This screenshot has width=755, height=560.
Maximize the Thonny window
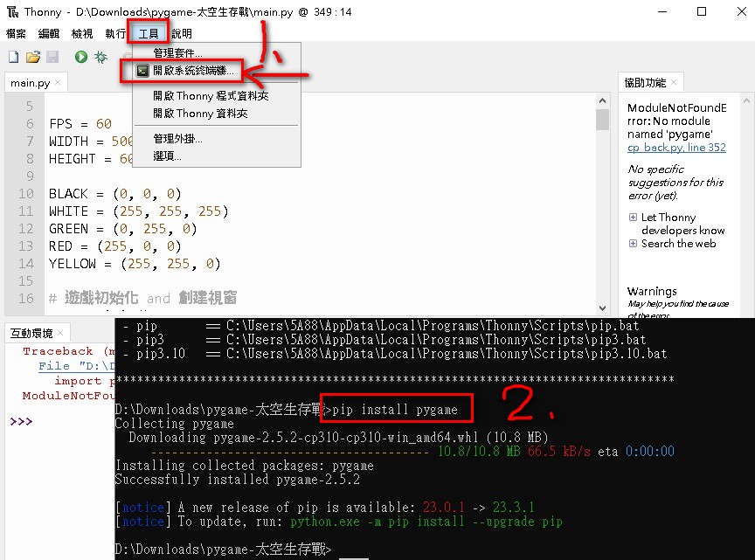pyautogui.click(x=702, y=11)
